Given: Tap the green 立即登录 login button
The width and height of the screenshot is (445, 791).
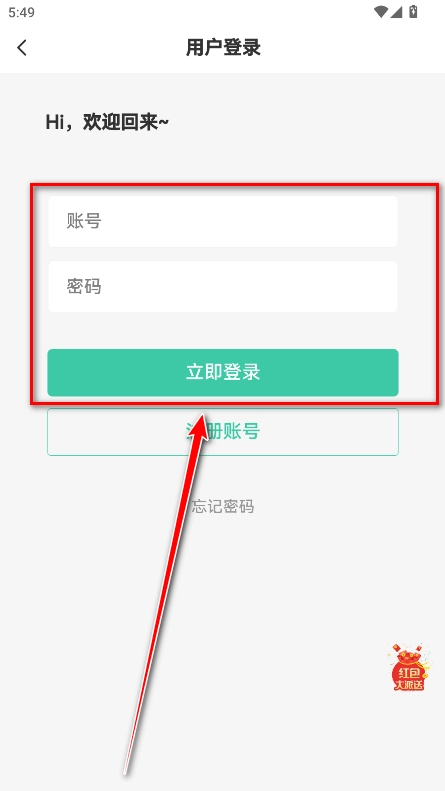Looking at the screenshot, I should [x=222, y=372].
